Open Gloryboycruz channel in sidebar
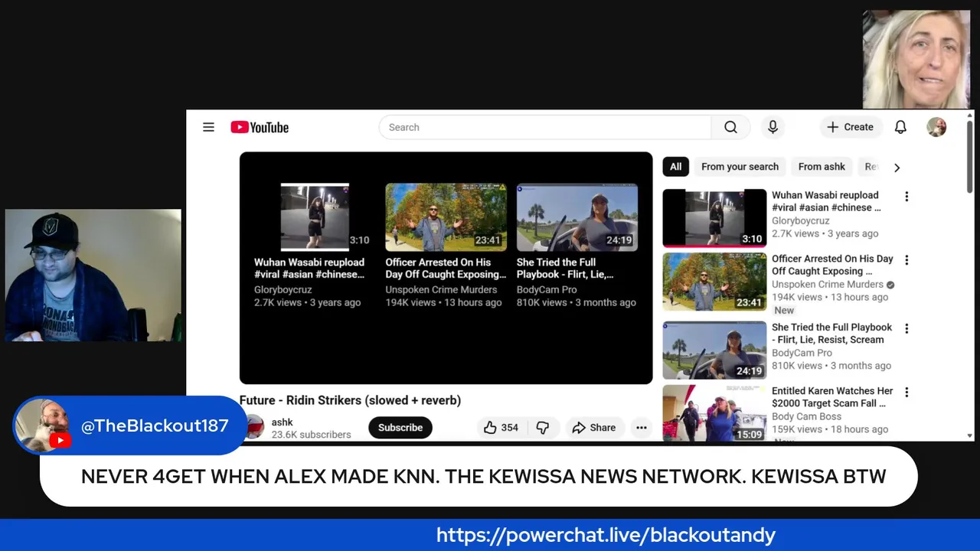 (x=801, y=220)
